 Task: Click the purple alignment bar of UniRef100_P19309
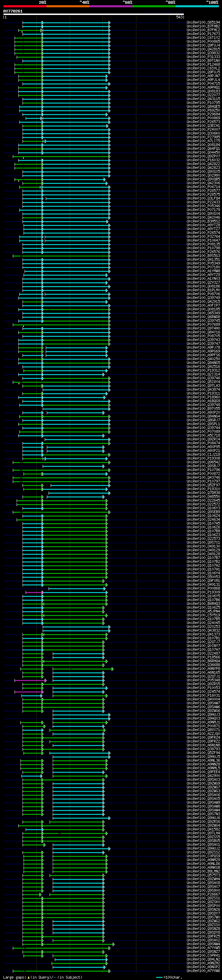coord(34,592)
